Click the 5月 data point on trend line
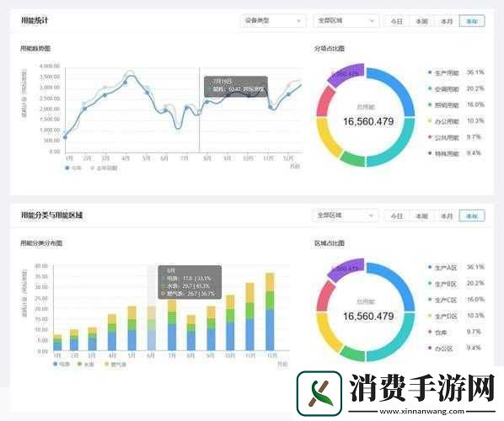The width and height of the screenshot is (504, 421). [x=147, y=93]
